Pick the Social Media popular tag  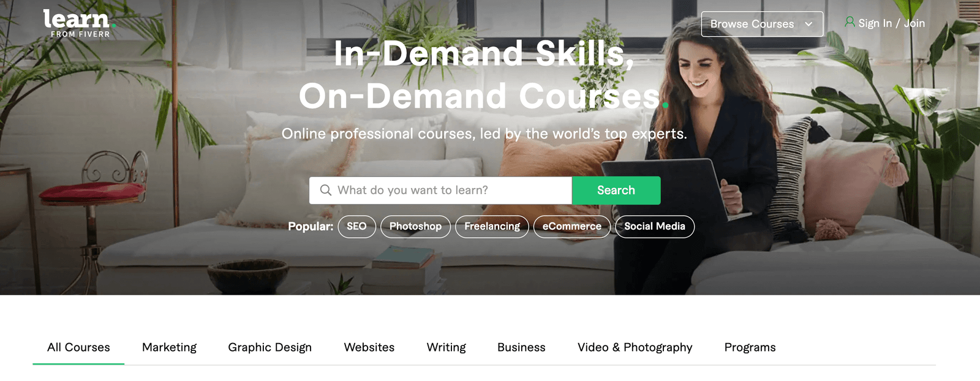[x=655, y=227]
